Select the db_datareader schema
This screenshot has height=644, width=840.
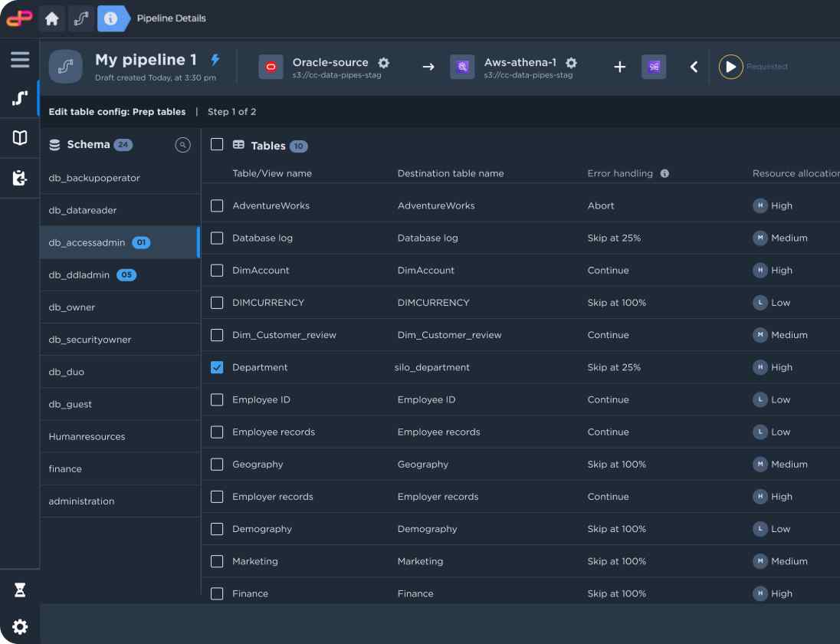120,210
